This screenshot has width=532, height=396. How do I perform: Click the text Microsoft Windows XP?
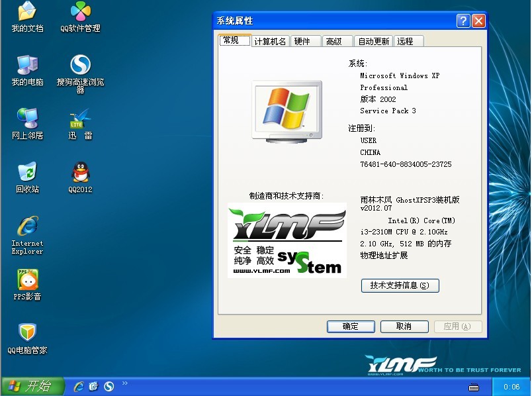pos(400,75)
